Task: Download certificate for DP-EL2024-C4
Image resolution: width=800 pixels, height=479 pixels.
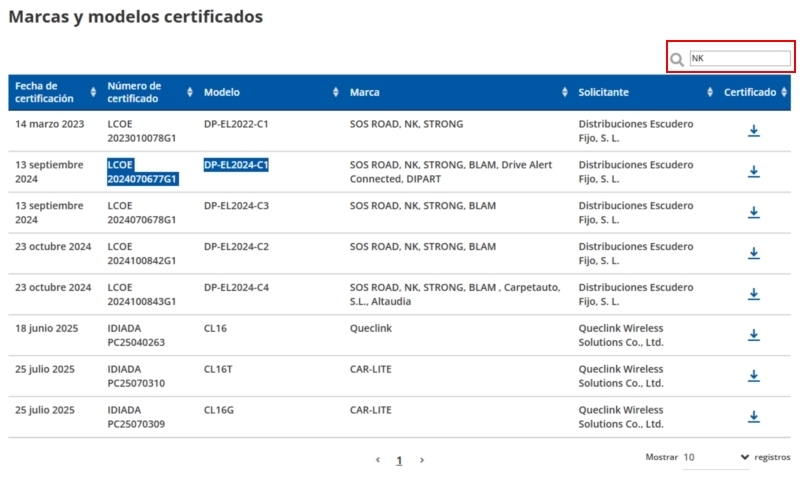Action: pyautogui.click(x=754, y=294)
